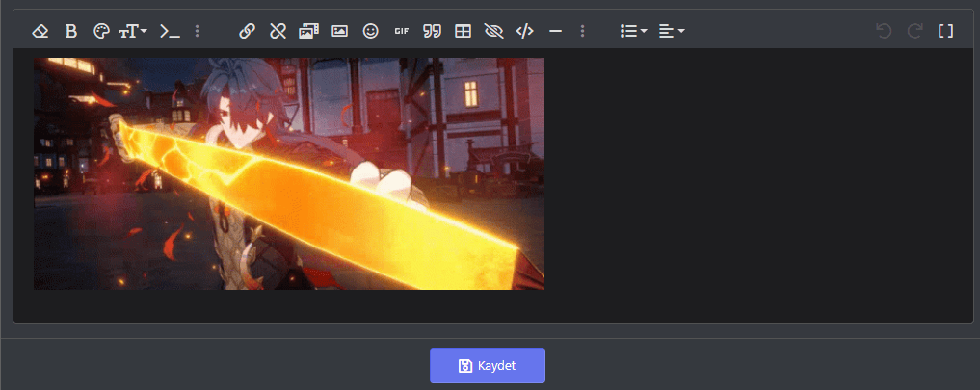Click the redo arrow

click(915, 31)
